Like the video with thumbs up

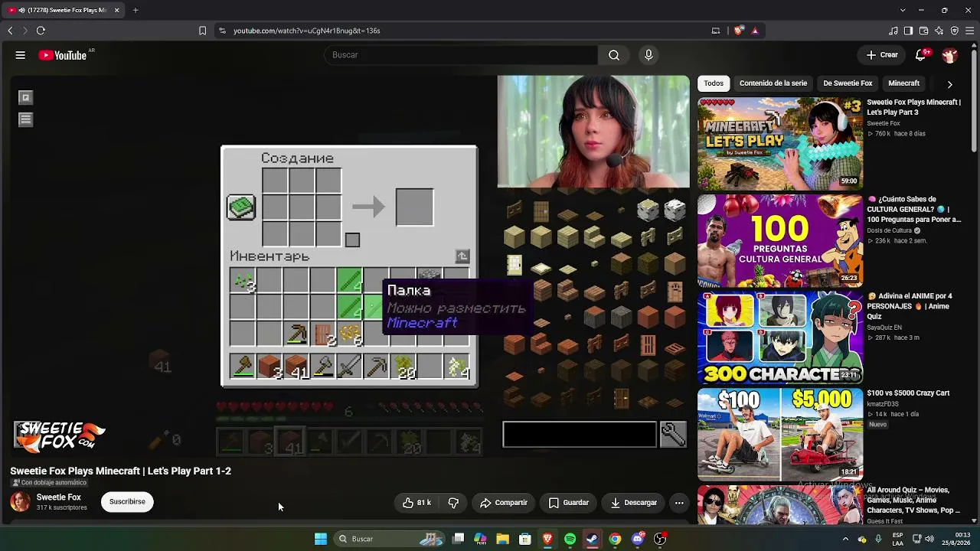coord(416,503)
